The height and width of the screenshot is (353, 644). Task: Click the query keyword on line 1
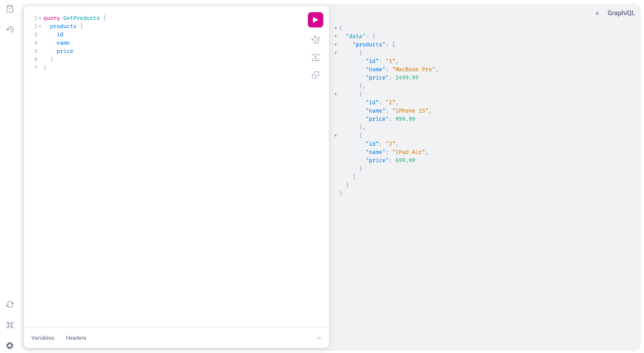click(52, 18)
